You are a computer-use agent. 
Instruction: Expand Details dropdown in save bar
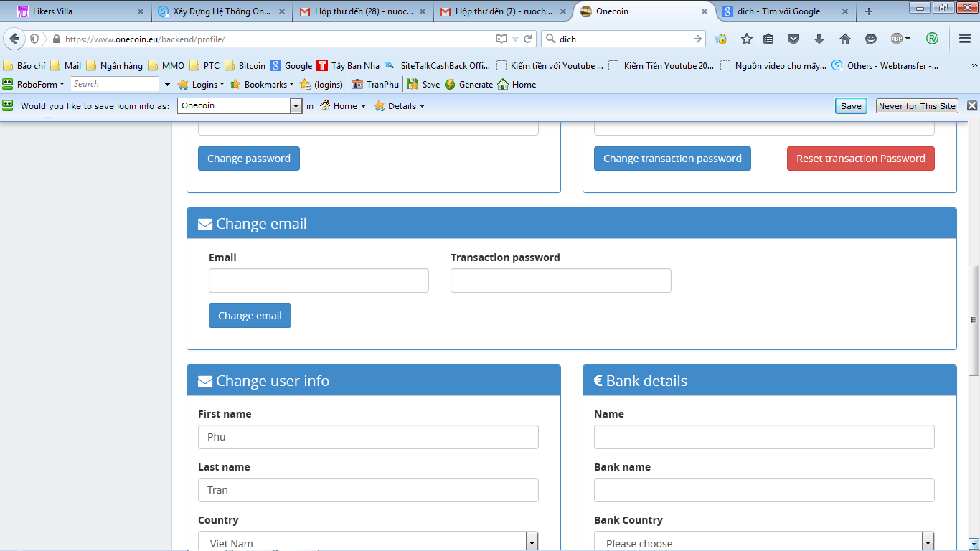tap(400, 106)
